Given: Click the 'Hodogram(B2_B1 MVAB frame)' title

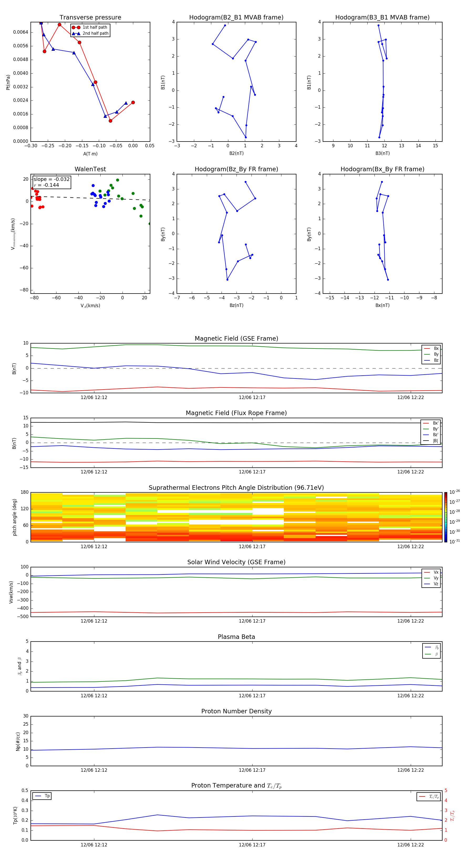Looking at the screenshot, I should pyautogui.click(x=236, y=18).
